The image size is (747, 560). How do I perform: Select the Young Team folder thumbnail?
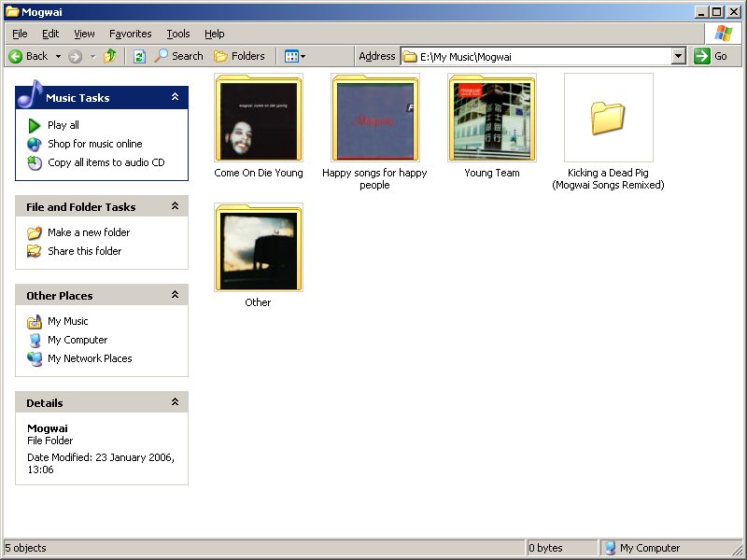click(492, 118)
